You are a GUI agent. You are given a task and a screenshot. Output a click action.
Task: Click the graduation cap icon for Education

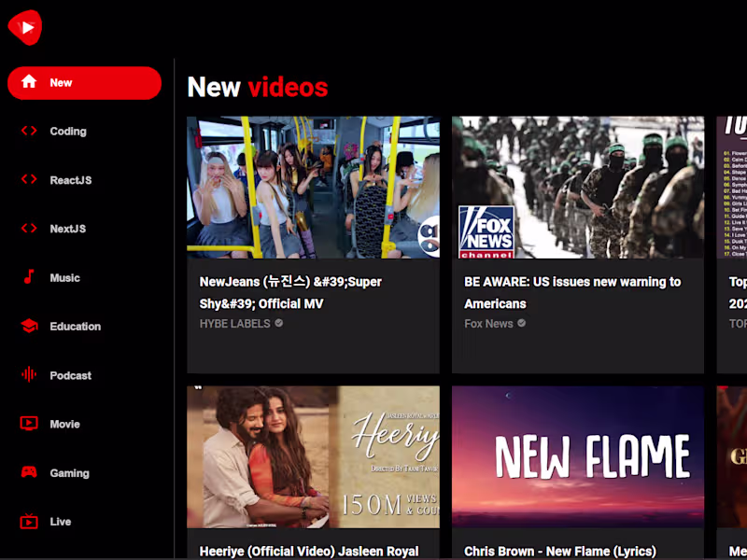[x=29, y=326]
